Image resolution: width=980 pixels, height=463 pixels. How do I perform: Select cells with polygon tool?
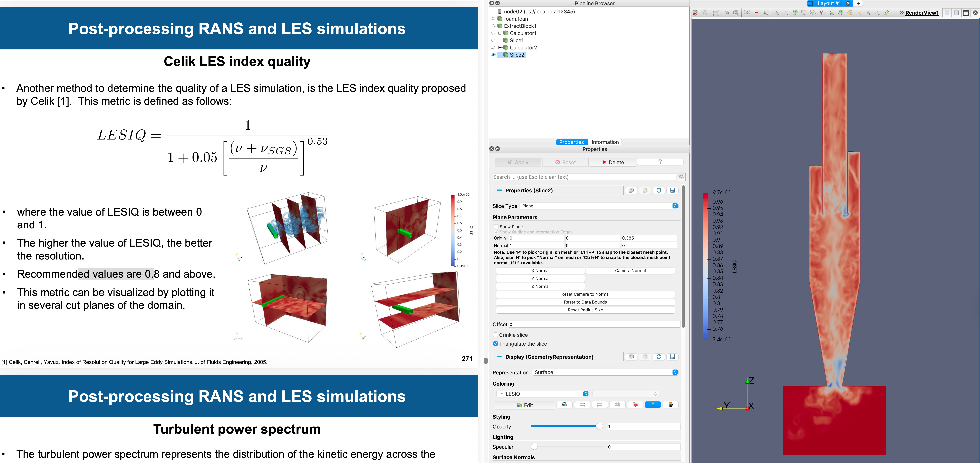813,13
